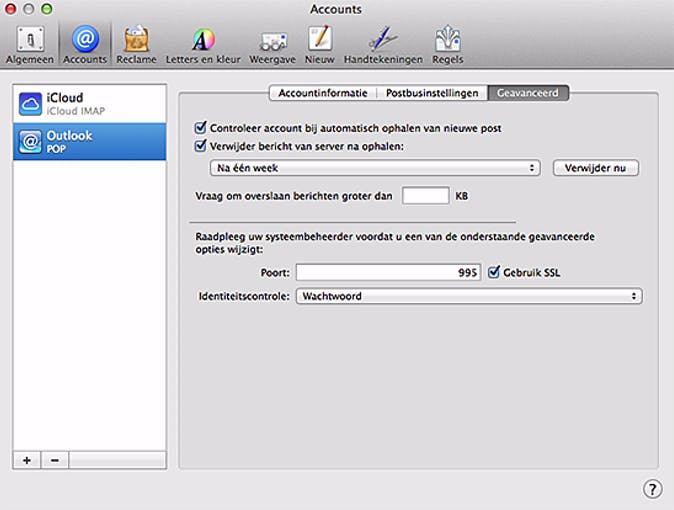Open the Na één week dropdown

point(375,168)
